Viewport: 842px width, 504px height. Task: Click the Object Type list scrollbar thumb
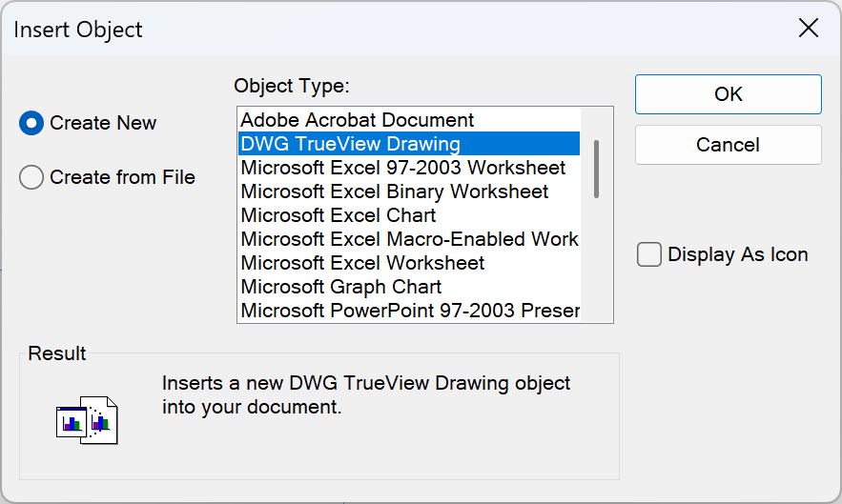[x=596, y=169]
